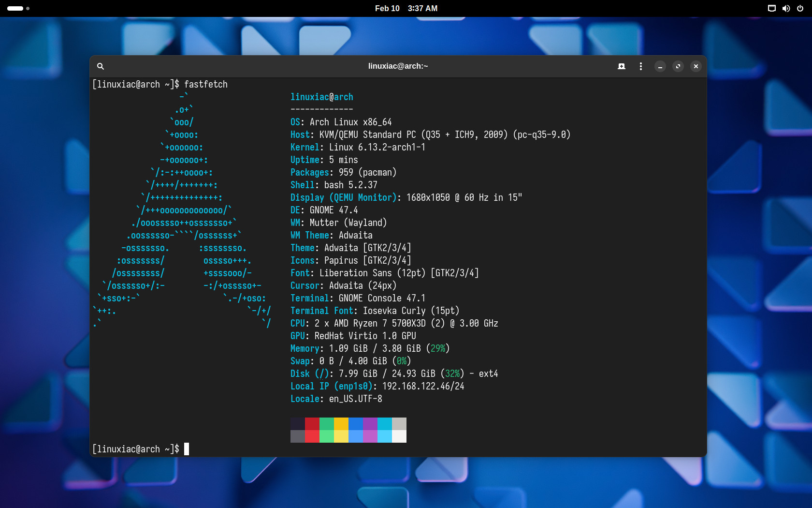812x508 pixels.
Task: Maximize the linuxiac@arch terminal window
Action: point(678,66)
